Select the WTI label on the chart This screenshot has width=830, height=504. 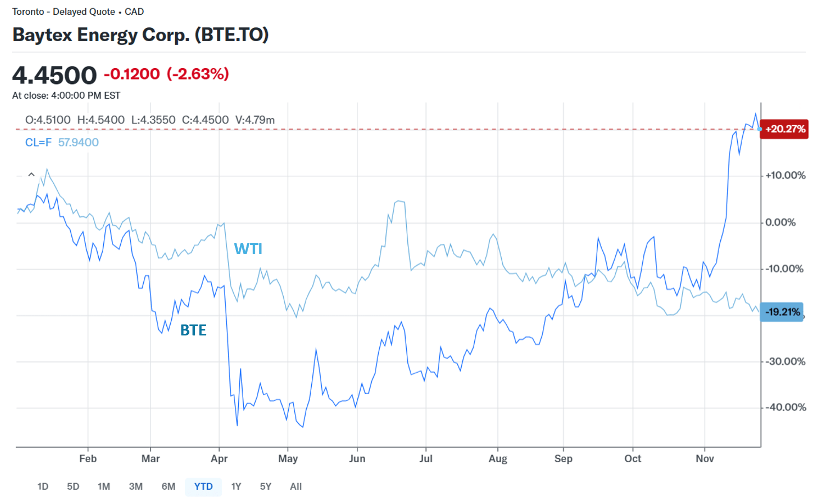tap(248, 249)
